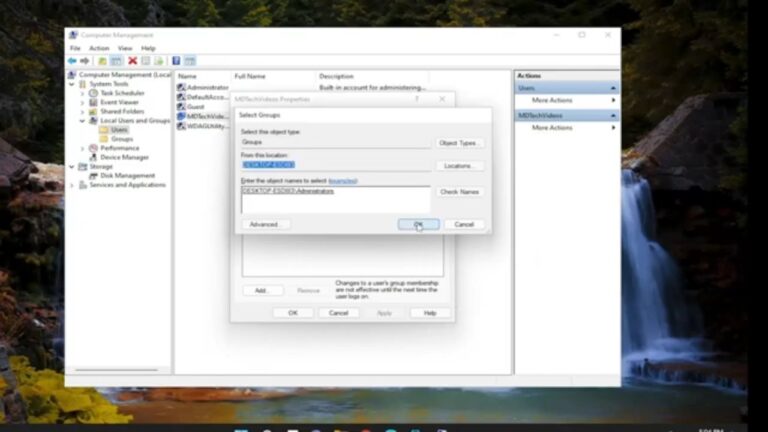Select Event Viewer in the console tree
The image size is (768, 432).
pyautogui.click(x=119, y=102)
